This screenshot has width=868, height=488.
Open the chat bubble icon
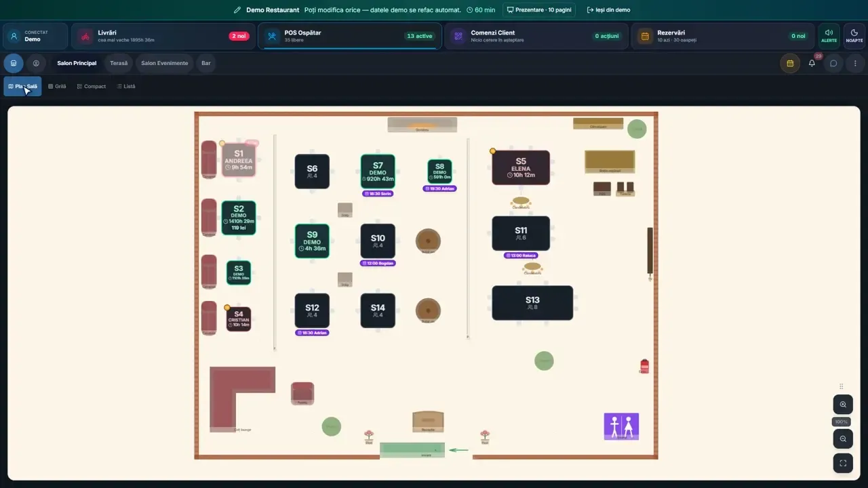(833, 63)
